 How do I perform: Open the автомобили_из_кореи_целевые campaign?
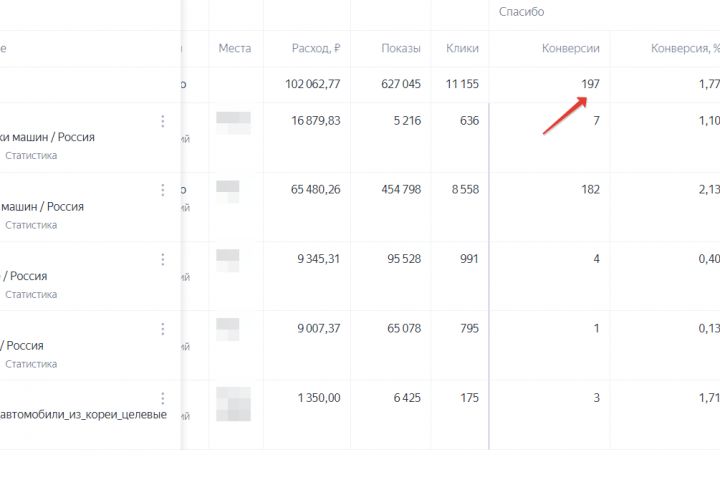point(83,415)
